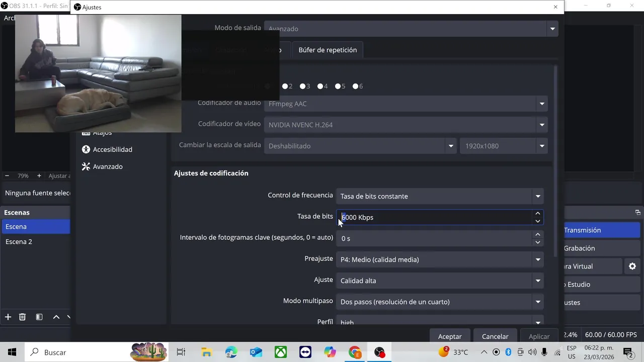Screen dimensions: 644x362
Task: Open the Ajuste Calidad alta dropdown
Action: (440, 281)
